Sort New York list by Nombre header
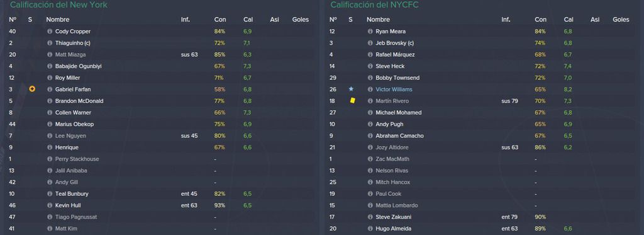Screen dimensions: 644x235 coord(57,20)
